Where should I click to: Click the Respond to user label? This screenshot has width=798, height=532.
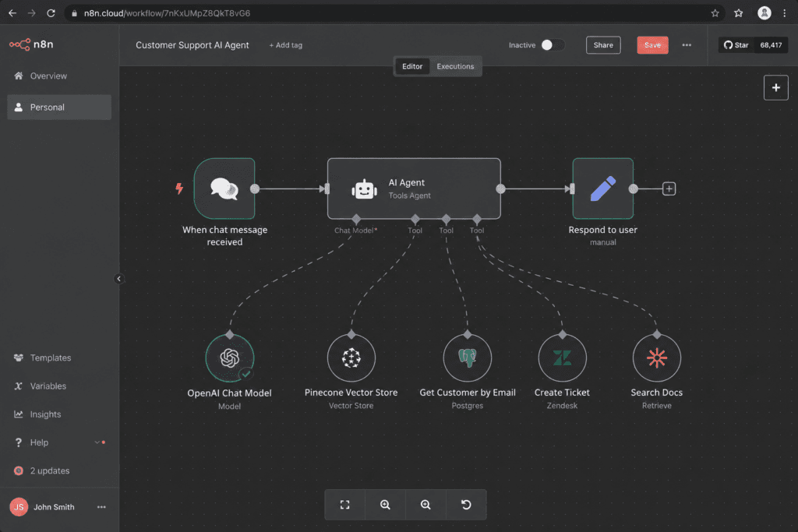(602, 230)
